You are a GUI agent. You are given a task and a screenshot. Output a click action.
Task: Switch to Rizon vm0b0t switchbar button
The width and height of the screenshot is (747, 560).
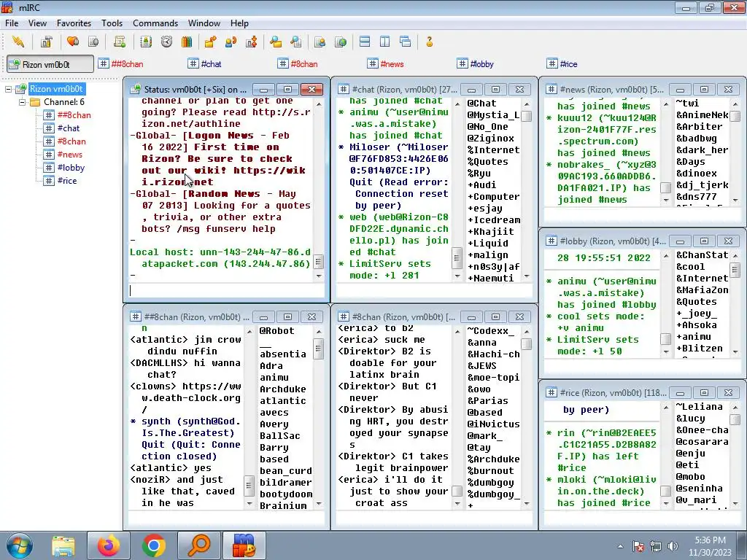pos(50,64)
